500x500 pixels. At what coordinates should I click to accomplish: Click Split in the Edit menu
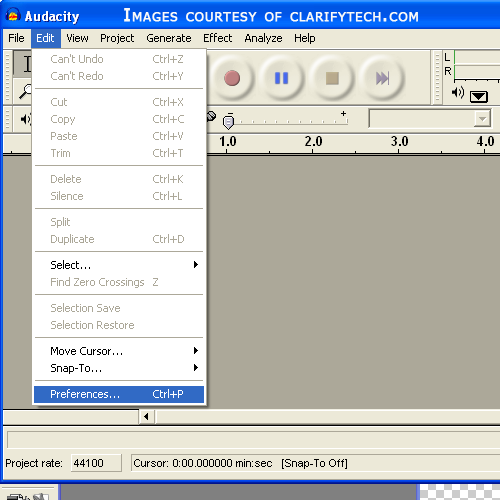tap(119, 222)
